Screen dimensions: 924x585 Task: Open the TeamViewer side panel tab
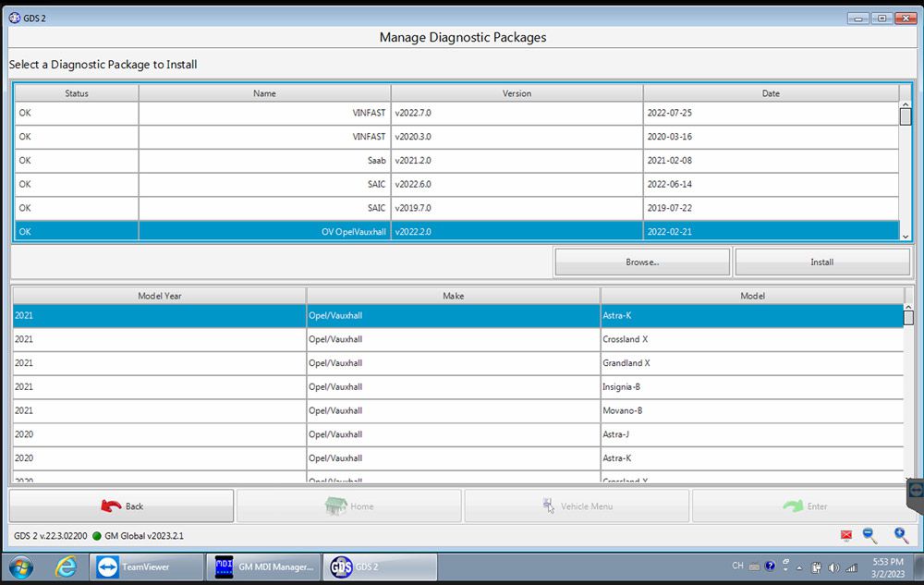click(x=916, y=490)
